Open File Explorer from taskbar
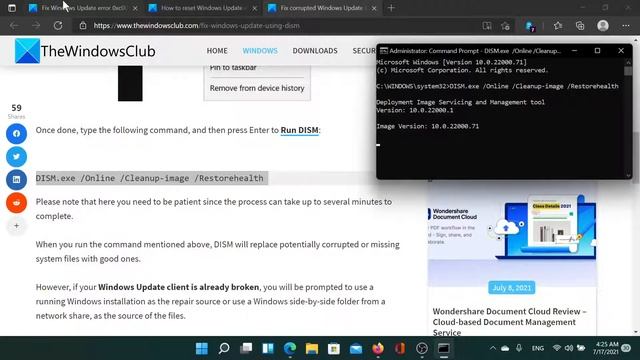Image resolution: width=640 pixels, height=360 pixels. (x=312, y=348)
